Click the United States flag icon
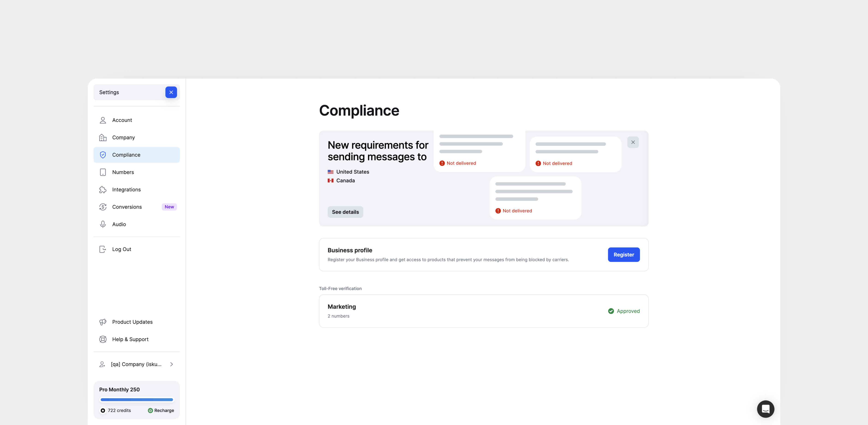868x425 pixels. (331, 172)
